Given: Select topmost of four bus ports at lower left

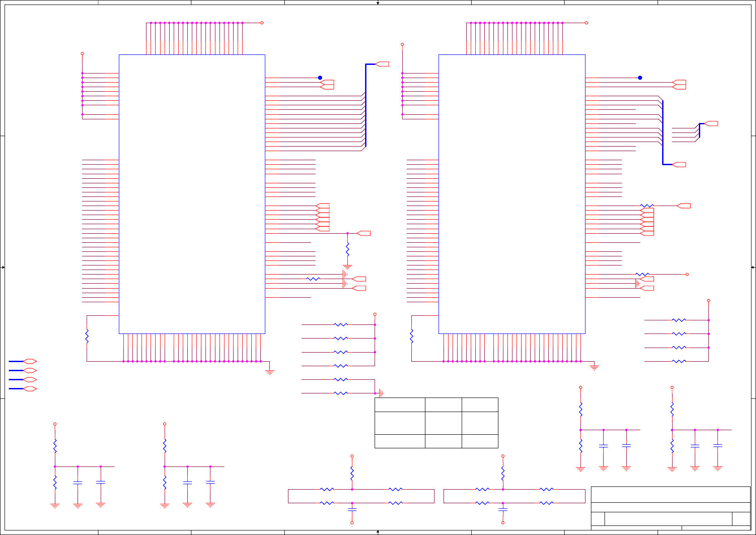Looking at the screenshot, I should [29, 361].
